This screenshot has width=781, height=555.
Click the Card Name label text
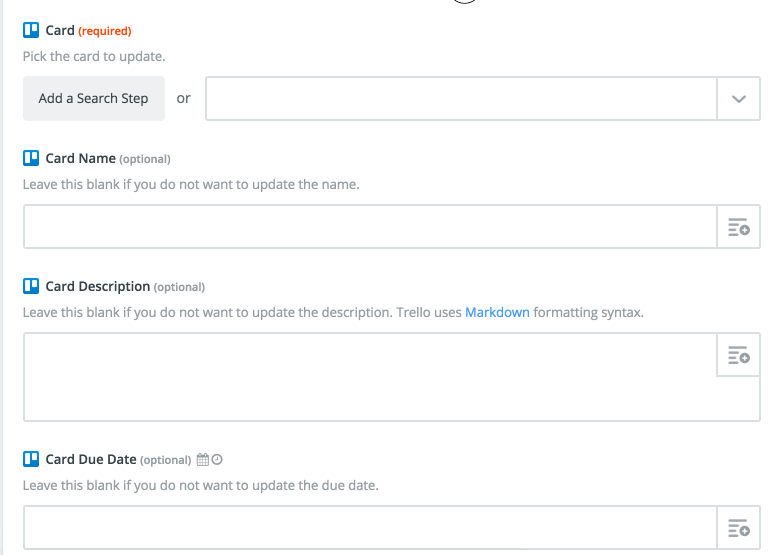coord(81,158)
